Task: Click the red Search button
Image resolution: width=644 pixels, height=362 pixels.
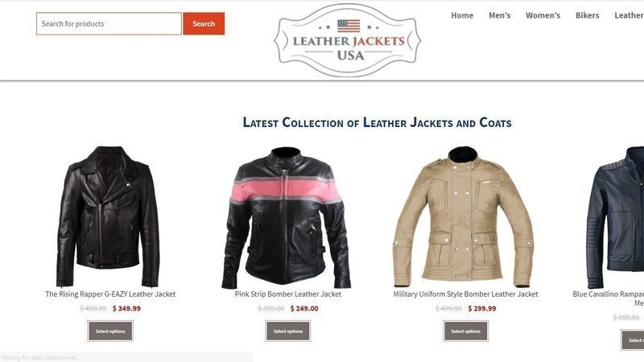Action: (204, 24)
